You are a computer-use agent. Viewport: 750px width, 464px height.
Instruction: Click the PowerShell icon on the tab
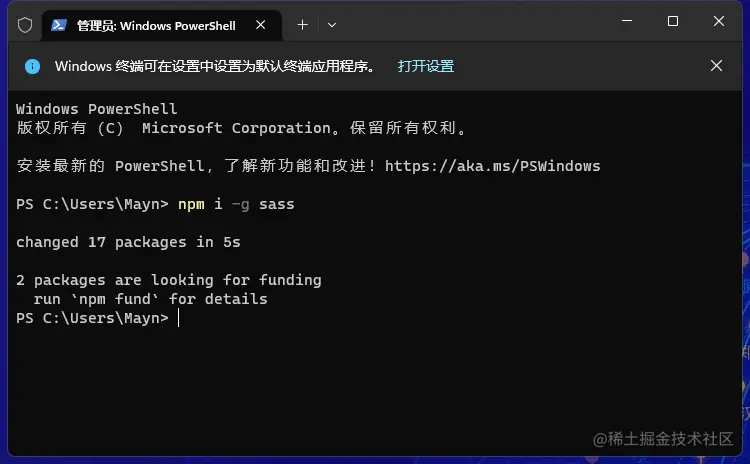click(x=59, y=25)
